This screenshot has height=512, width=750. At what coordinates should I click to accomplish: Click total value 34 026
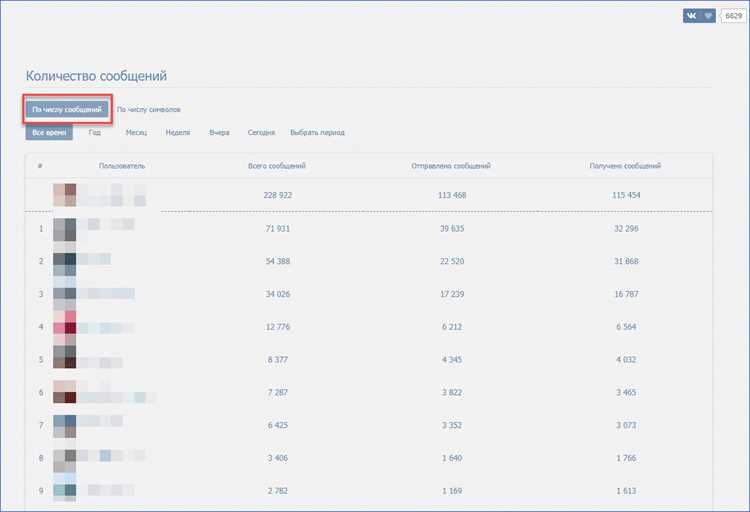click(278, 294)
